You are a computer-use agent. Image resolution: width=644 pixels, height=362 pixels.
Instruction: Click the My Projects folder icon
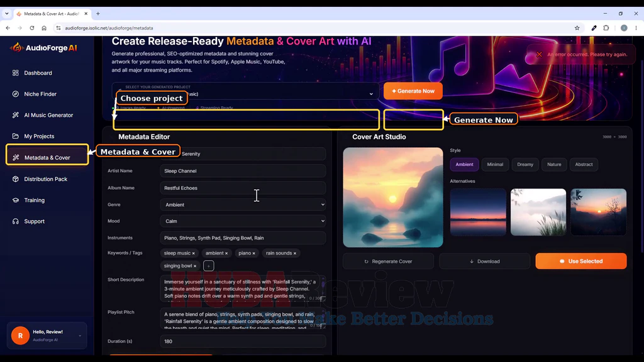16,136
